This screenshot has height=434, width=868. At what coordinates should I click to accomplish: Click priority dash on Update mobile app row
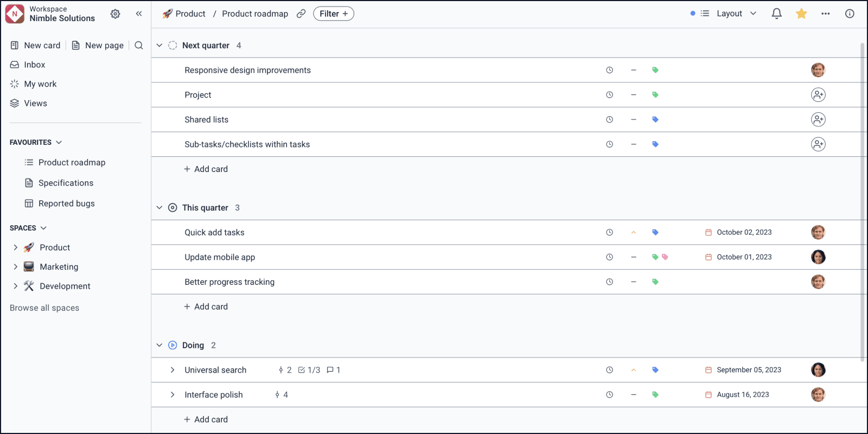pos(633,257)
